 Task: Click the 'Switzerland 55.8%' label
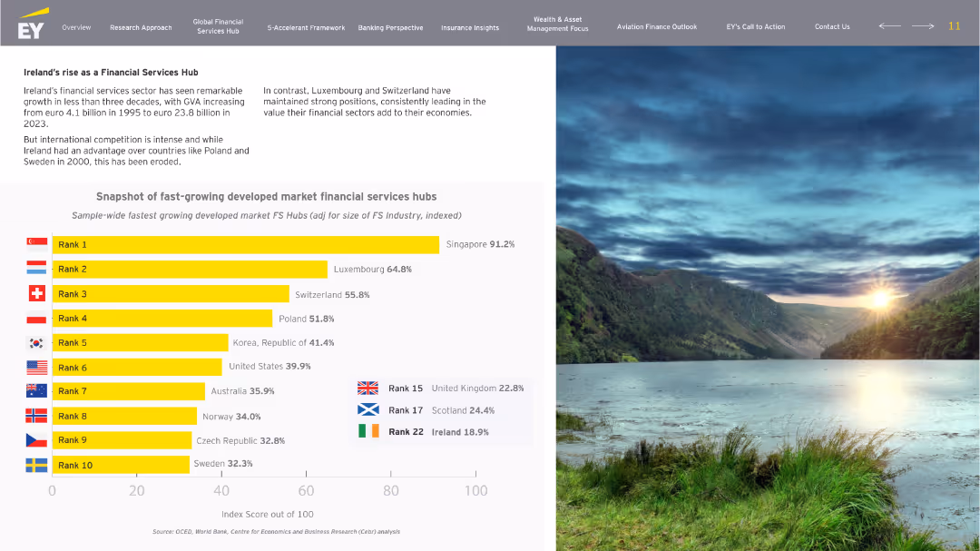pos(332,295)
